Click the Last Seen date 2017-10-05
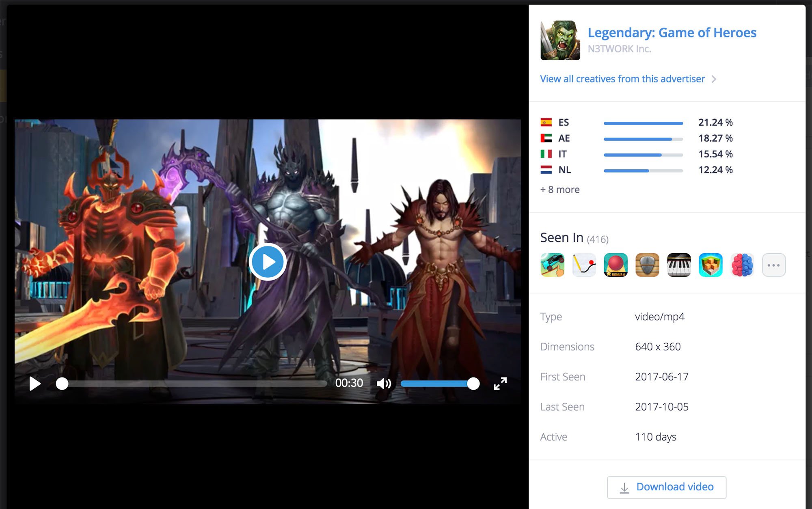Viewport: 812px width, 509px height. pyautogui.click(x=662, y=407)
